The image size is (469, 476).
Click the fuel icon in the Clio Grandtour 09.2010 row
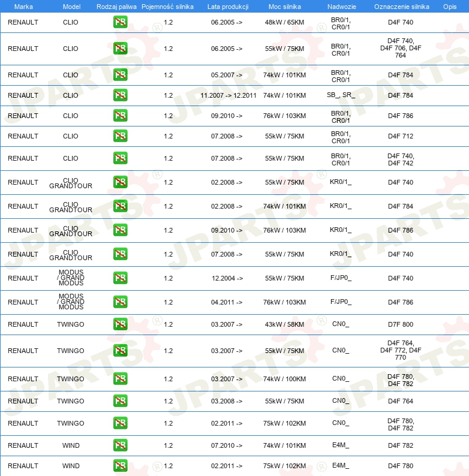tap(121, 230)
